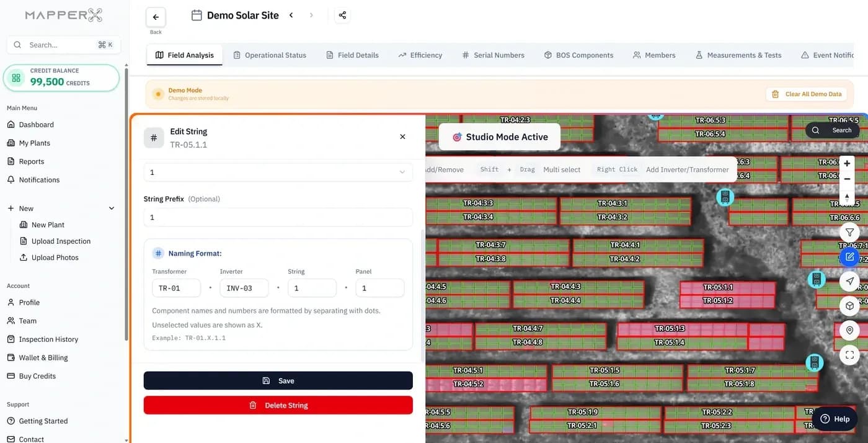Image resolution: width=868 pixels, height=443 pixels.
Task: Save the string edits
Action: click(x=278, y=381)
